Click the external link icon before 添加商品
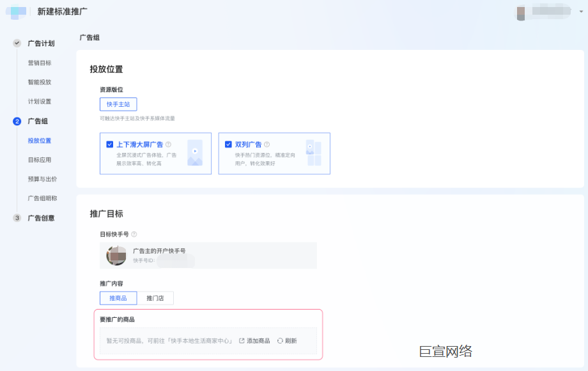The height and width of the screenshot is (371, 588). point(242,340)
